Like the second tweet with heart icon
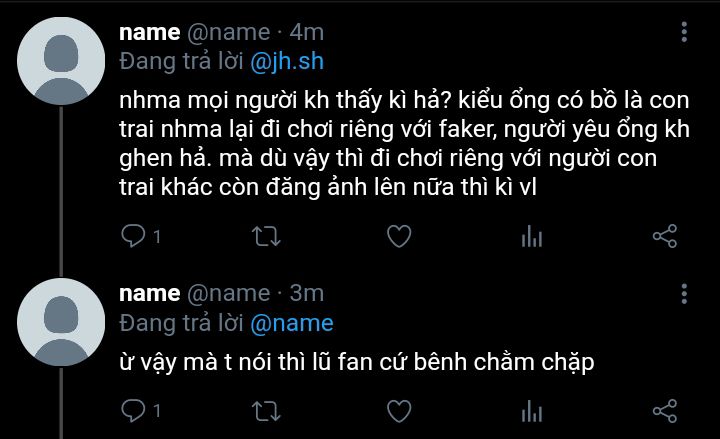Image resolution: width=720 pixels, height=439 pixels. pyautogui.click(x=399, y=410)
